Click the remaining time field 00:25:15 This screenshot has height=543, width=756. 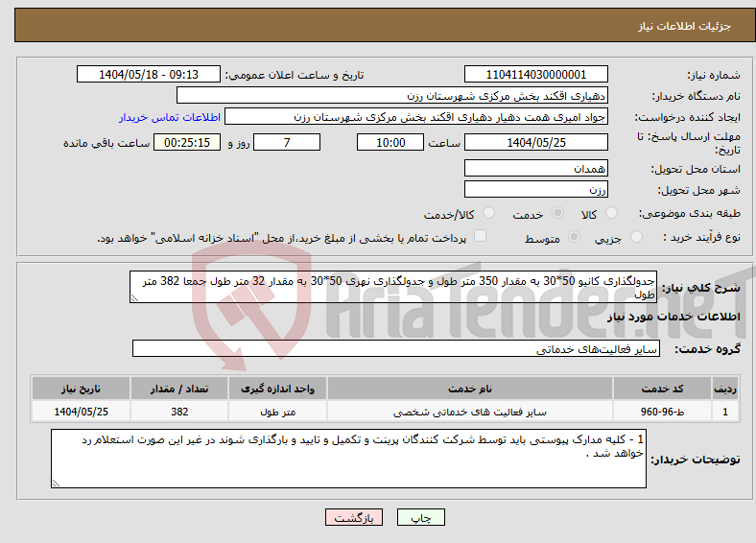[x=187, y=142]
